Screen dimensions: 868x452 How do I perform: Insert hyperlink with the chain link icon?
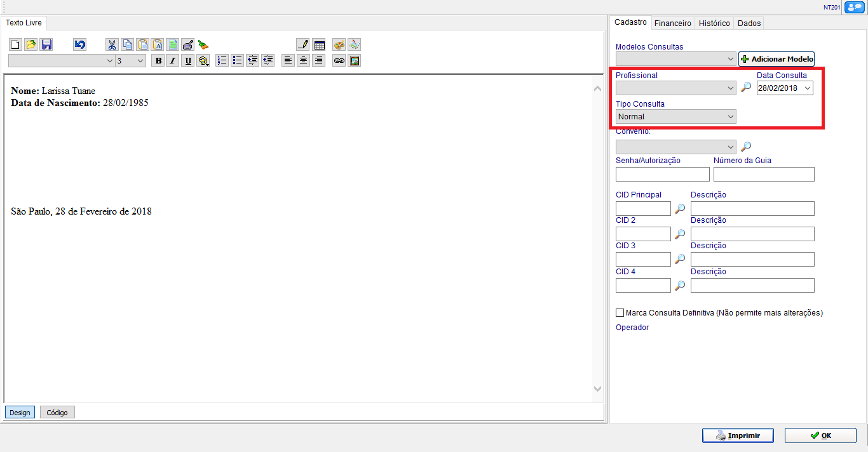pyautogui.click(x=339, y=60)
